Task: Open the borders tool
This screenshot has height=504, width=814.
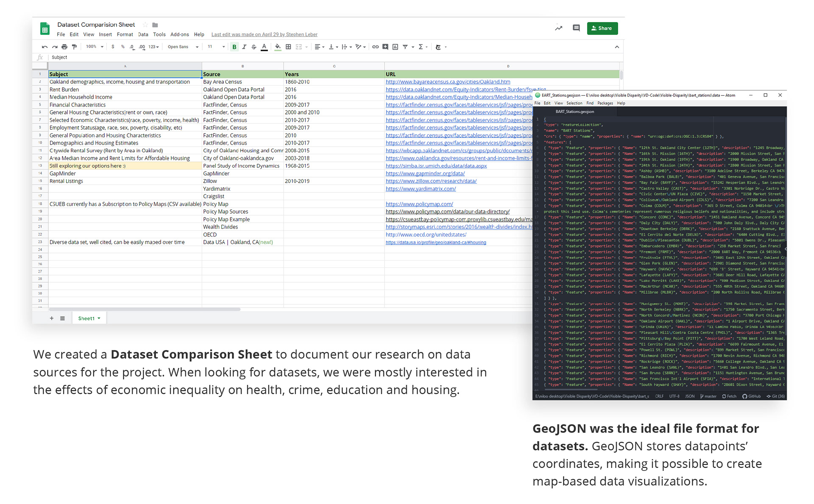Action: click(x=288, y=47)
